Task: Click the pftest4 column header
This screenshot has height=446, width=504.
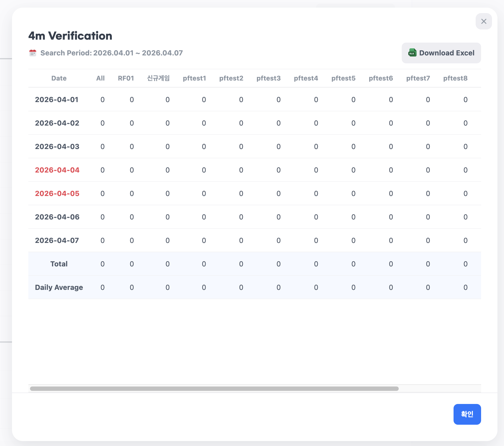Action: point(306,78)
